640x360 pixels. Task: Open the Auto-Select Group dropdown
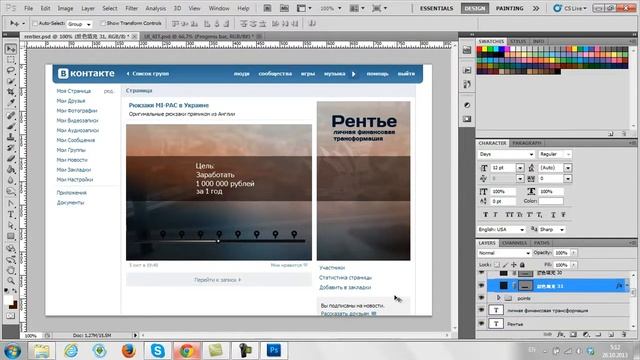click(x=79, y=24)
